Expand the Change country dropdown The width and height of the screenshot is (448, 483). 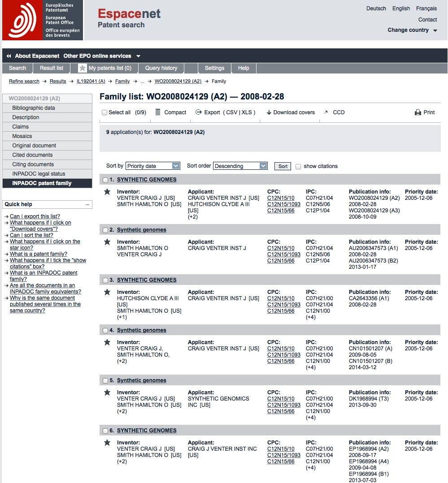click(412, 30)
